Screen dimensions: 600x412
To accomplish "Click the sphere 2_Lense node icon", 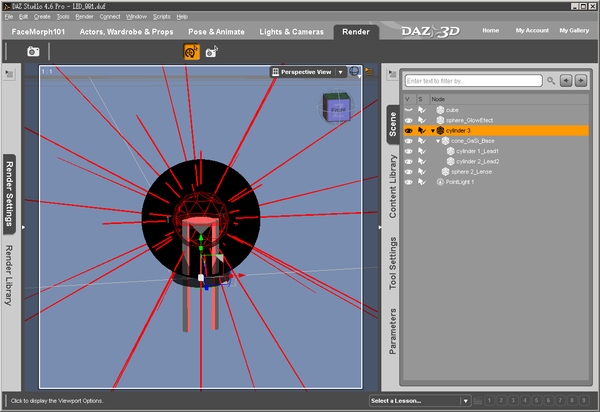I will pos(445,172).
